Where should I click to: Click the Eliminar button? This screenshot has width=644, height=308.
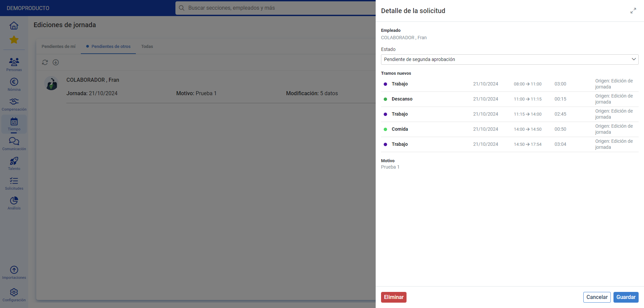point(394,297)
